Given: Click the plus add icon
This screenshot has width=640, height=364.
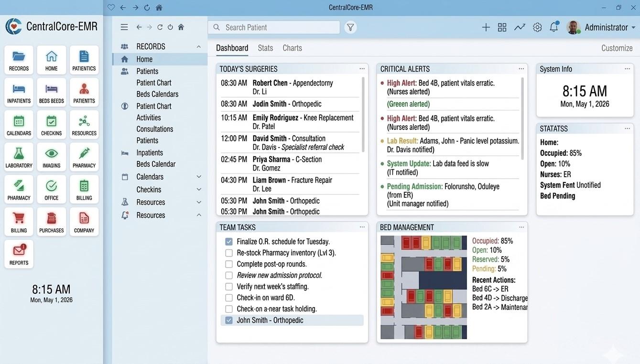Looking at the screenshot, I should [x=486, y=27].
